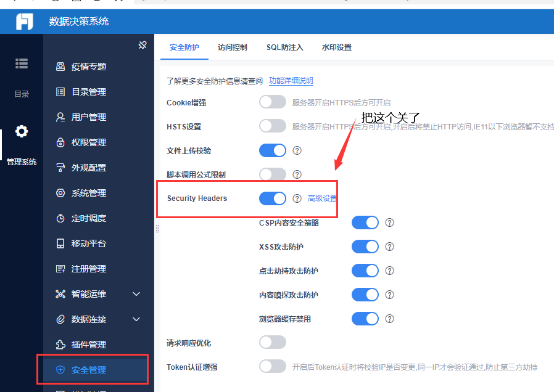Switch to SQL防注入 tab

(x=285, y=47)
